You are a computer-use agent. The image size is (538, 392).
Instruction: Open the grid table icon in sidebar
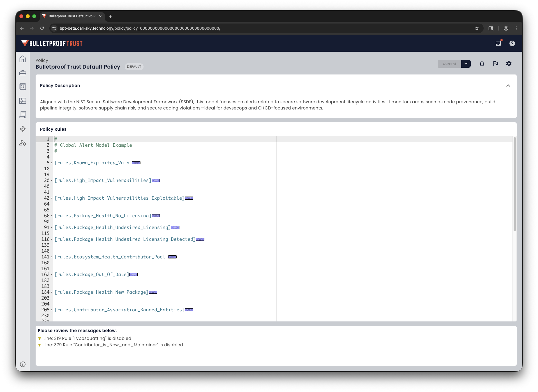(x=23, y=101)
